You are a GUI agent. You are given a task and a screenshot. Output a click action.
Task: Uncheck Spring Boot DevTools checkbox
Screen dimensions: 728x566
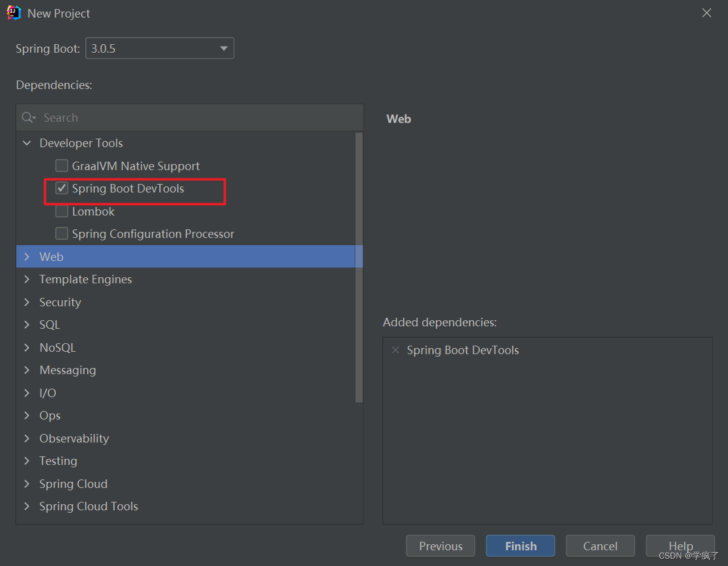coord(62,188)
